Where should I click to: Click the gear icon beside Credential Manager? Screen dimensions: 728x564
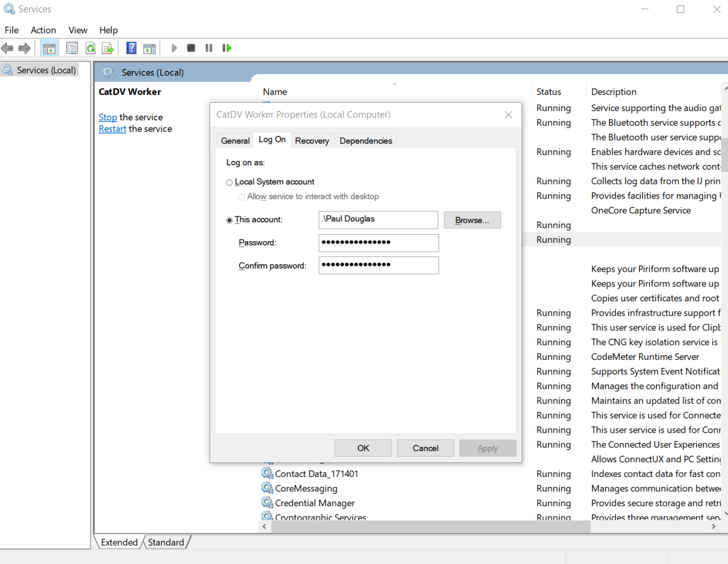pos(267,503)
